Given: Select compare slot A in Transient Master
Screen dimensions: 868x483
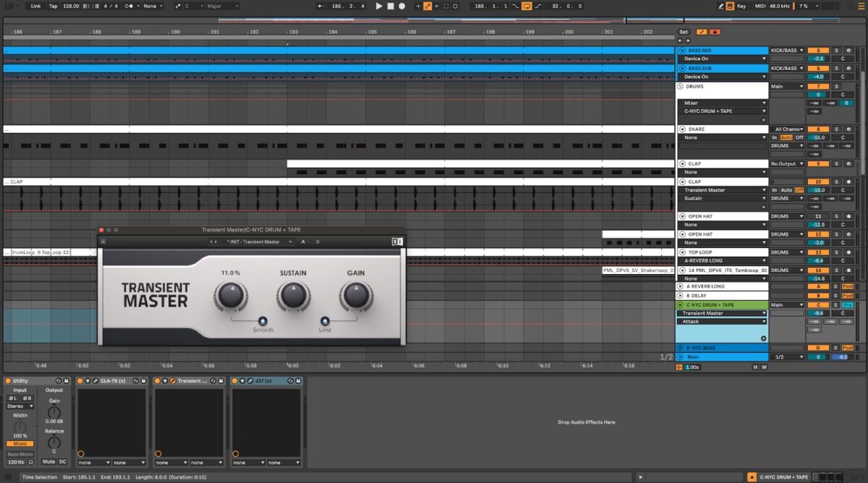Looking at the screenshot, I should click(x=303, y=241).
